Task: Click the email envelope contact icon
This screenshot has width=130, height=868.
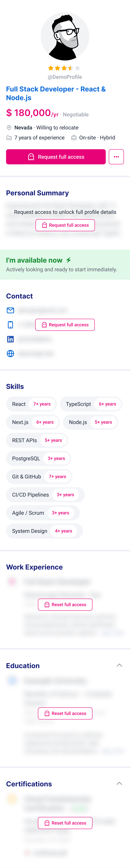Action: tap(10, 310)
